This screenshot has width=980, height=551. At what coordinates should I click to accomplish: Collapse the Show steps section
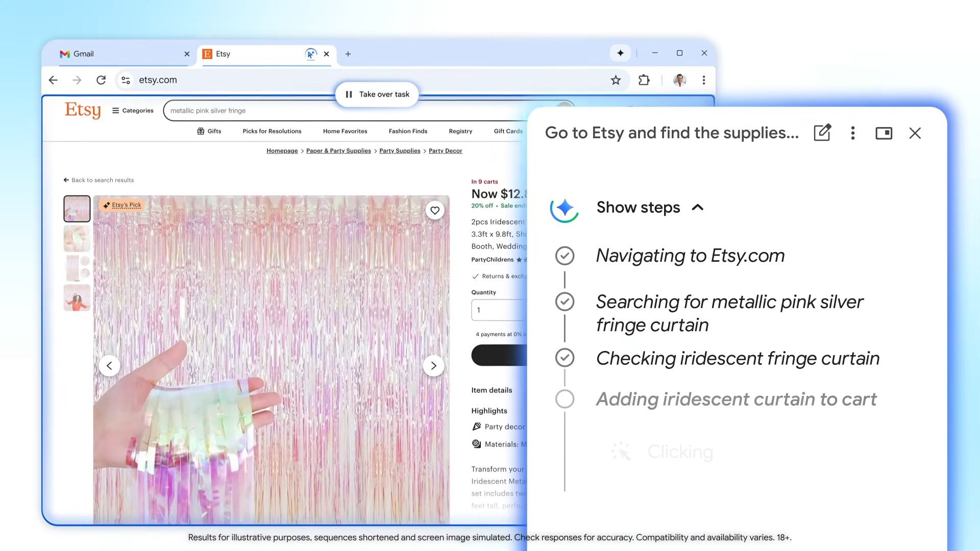[698, 208]
